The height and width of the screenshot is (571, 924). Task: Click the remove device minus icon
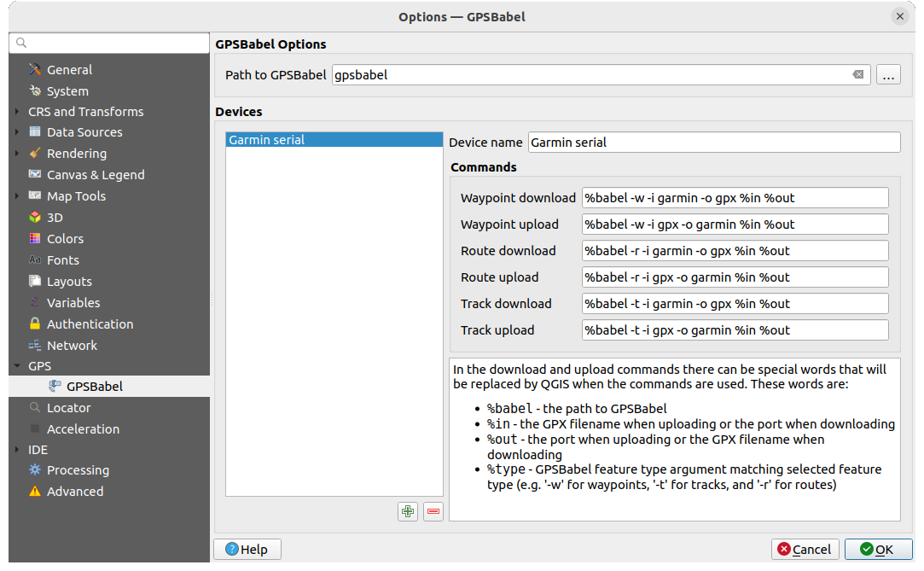click(x=433, y=511)
